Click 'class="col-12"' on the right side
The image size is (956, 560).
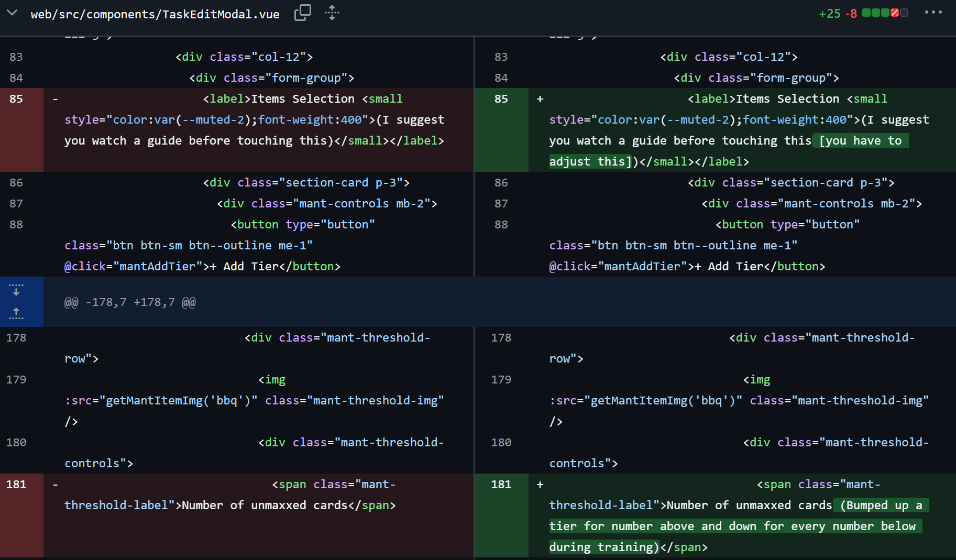(743, 57)
